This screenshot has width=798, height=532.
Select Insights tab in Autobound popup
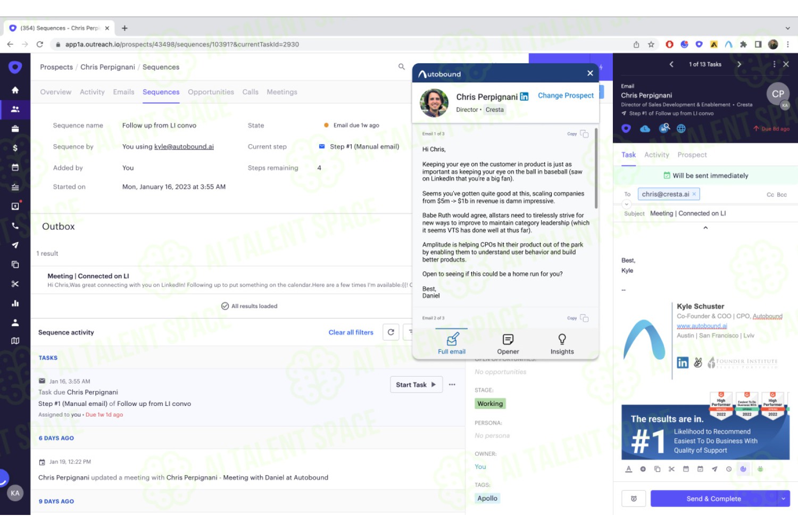[x=562, y=344]
